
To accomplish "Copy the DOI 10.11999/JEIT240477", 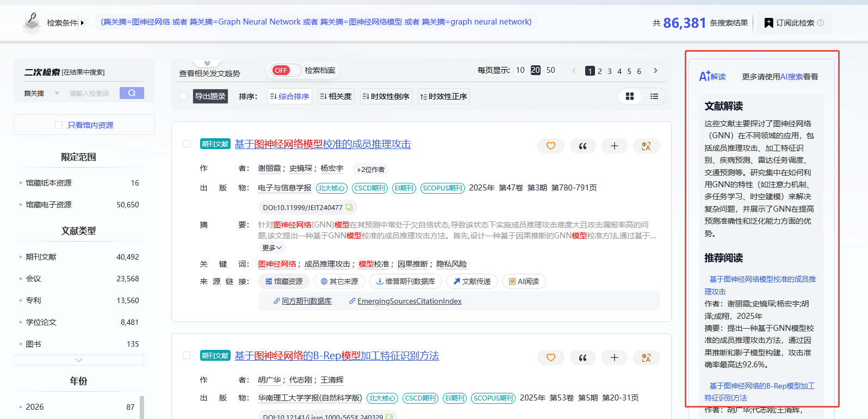I will [x=349, y=207].
